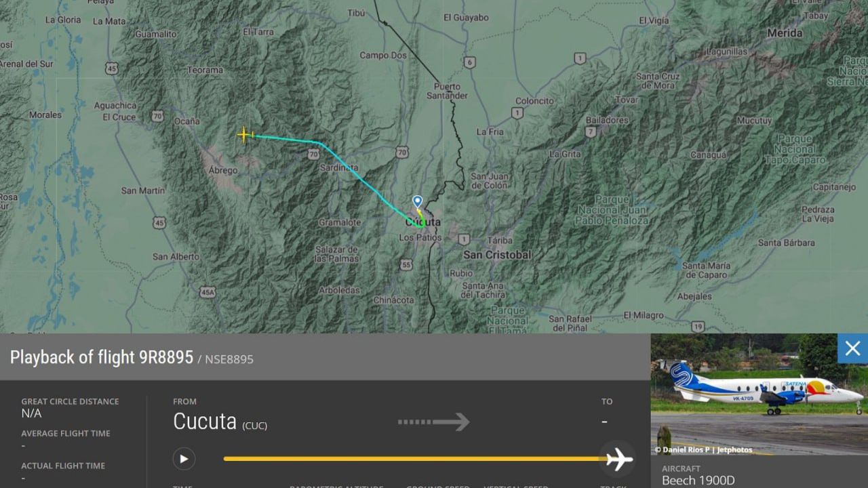
Task: Click the gray route arrow between FROM and TO
Action: pos(433,422)
